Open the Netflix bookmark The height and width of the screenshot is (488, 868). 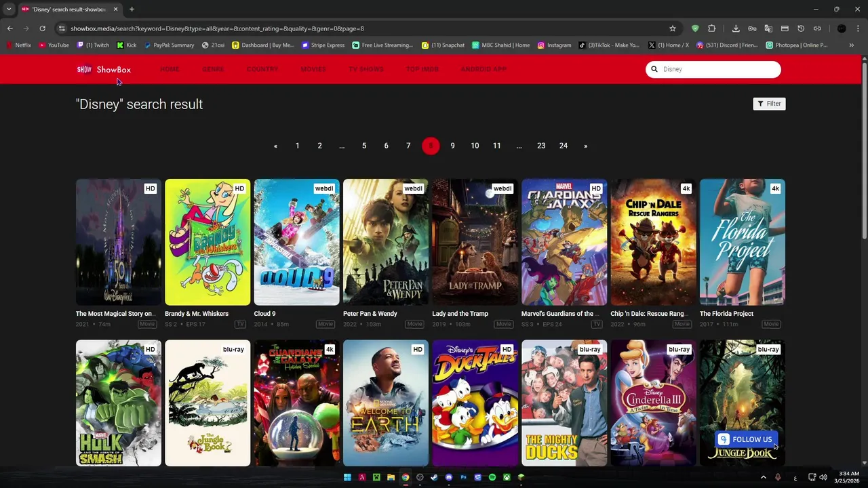pos(19,45)
